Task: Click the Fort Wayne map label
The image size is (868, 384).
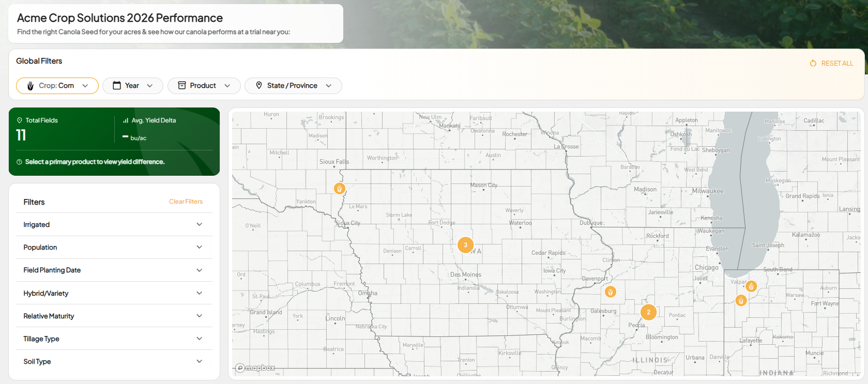Action: pos(825,303)
